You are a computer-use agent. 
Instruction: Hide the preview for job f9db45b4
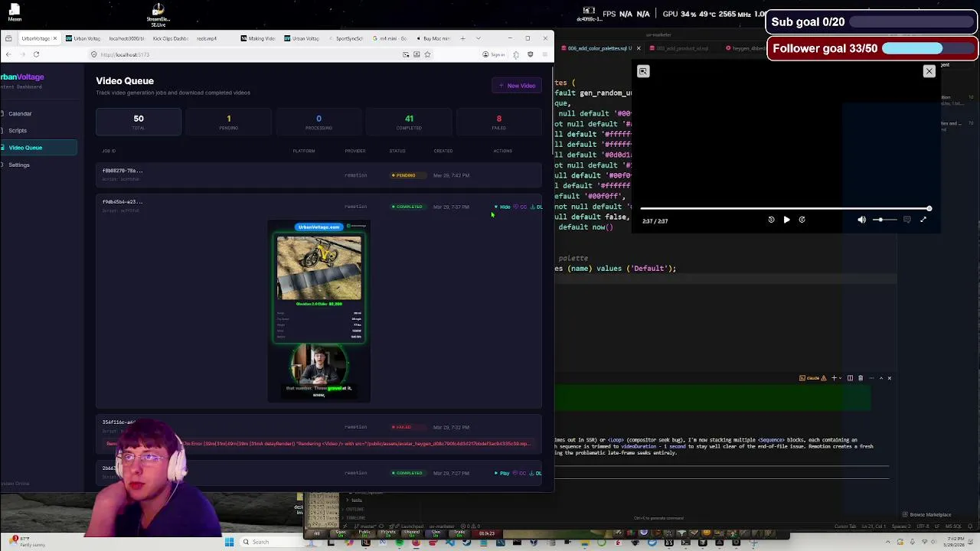tap(502, 207)
